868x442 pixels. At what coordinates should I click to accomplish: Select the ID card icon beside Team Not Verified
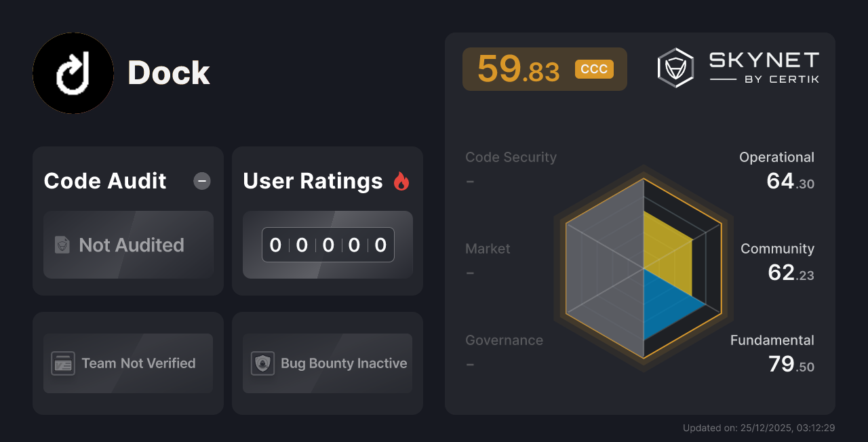[63, 363]
